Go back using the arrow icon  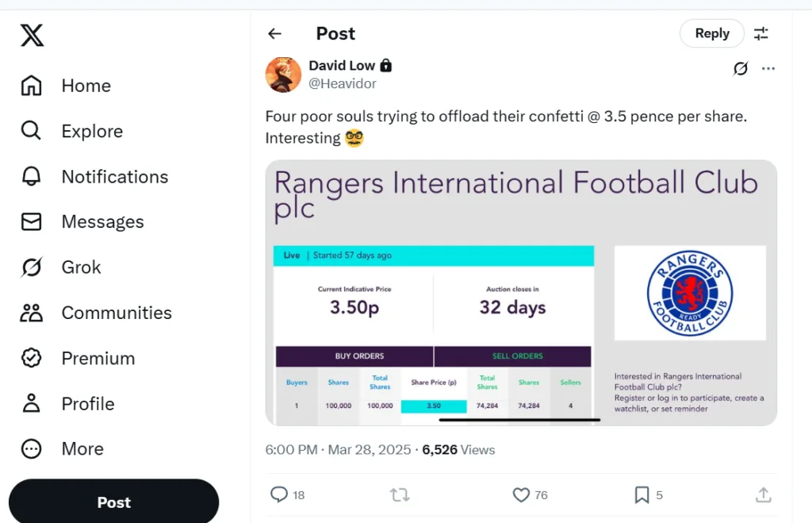point(274,33)
